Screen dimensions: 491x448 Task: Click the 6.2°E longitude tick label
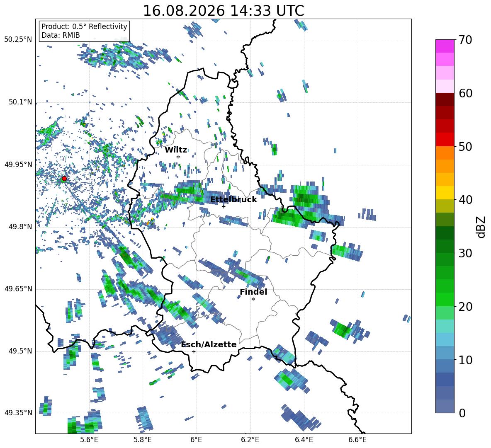[x=250, y=440]
